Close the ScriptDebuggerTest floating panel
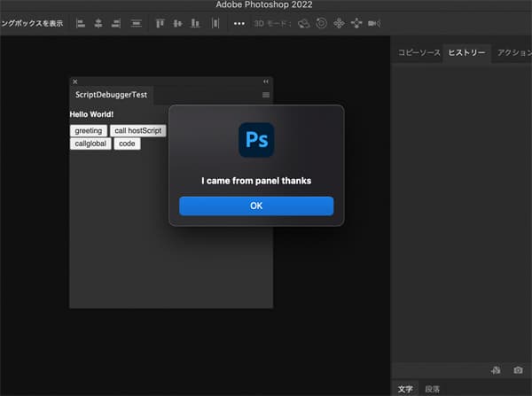Viewport: 532px width, 396px height. (x=74, y=82)
